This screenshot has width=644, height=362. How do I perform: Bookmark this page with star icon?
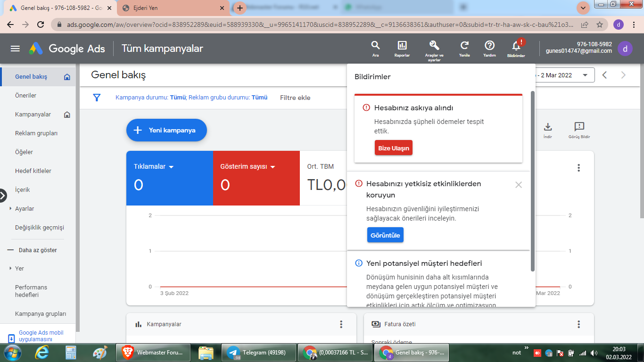coord(600,25)
